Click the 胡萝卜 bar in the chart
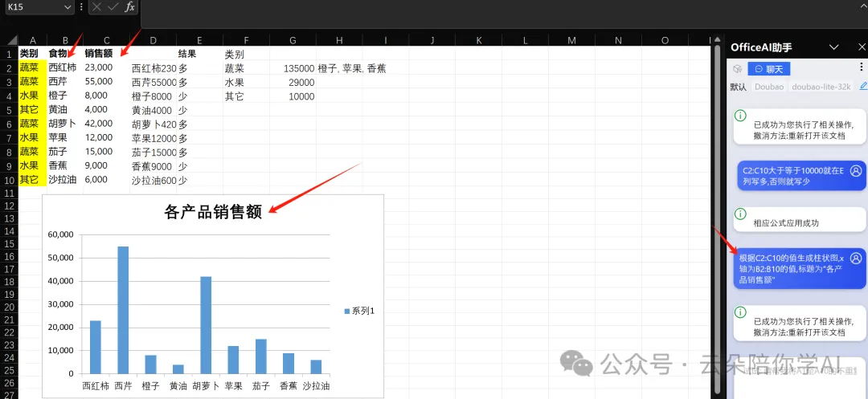Viewport: 868px width, 399px height. 206,325
